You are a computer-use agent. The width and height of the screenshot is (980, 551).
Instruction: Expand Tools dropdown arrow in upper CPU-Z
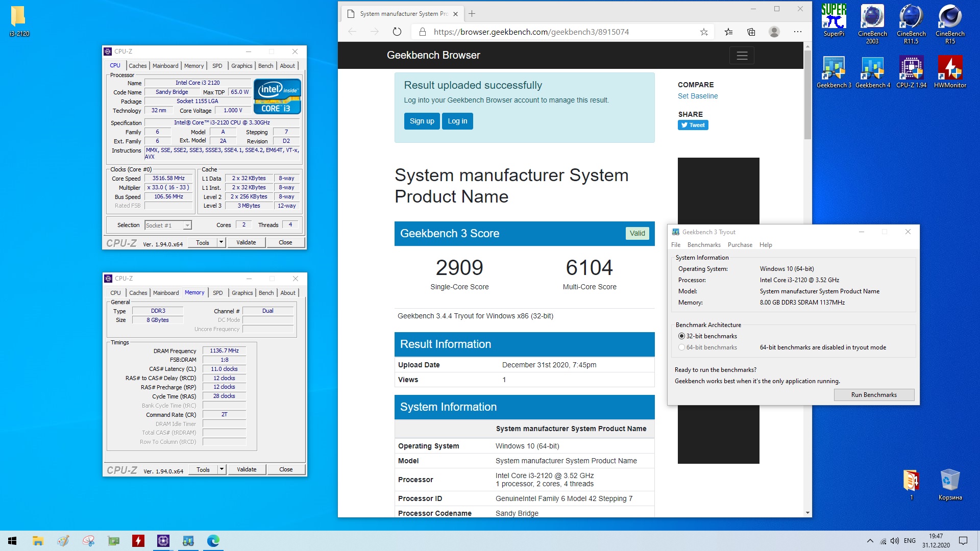pyautogui.click(x=222, y=242)
